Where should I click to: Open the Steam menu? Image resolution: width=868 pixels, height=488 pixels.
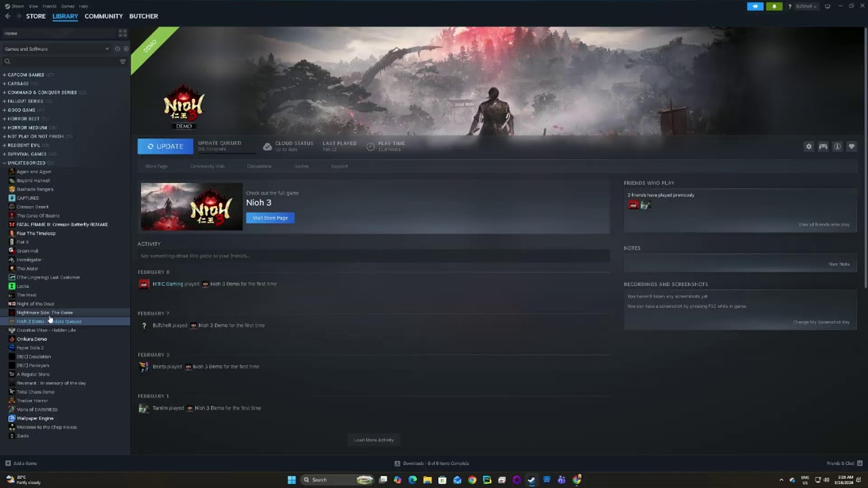coord(18,6)
